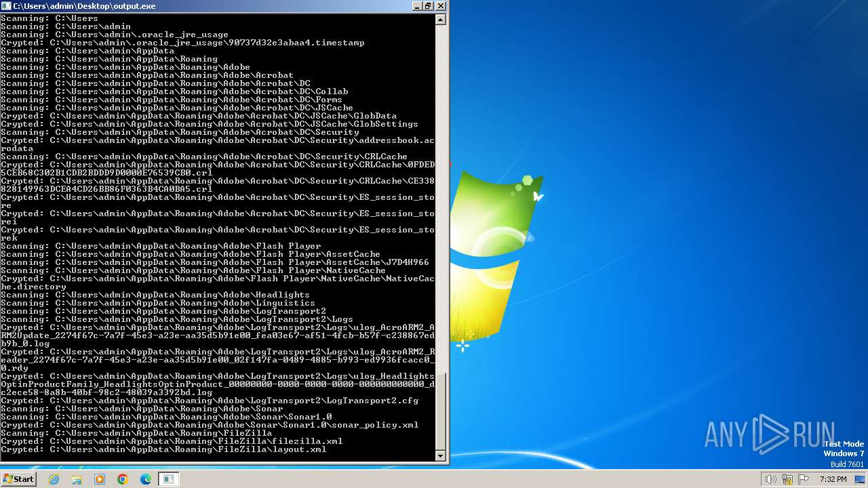
Task: Click the 7:32 PM system clock
Action: 833,479
